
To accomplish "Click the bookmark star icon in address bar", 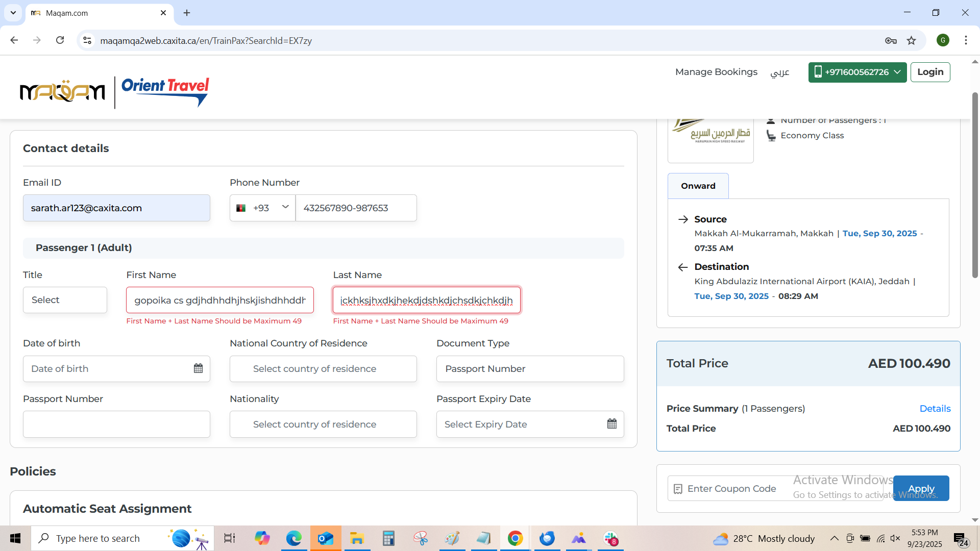I will click(x=912, y=40).
